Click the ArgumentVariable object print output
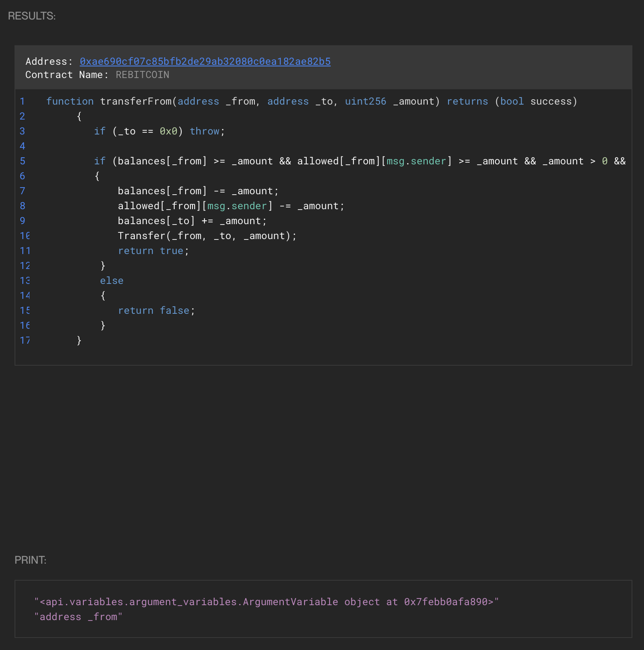The image size is (644, 650). (266, 602)
